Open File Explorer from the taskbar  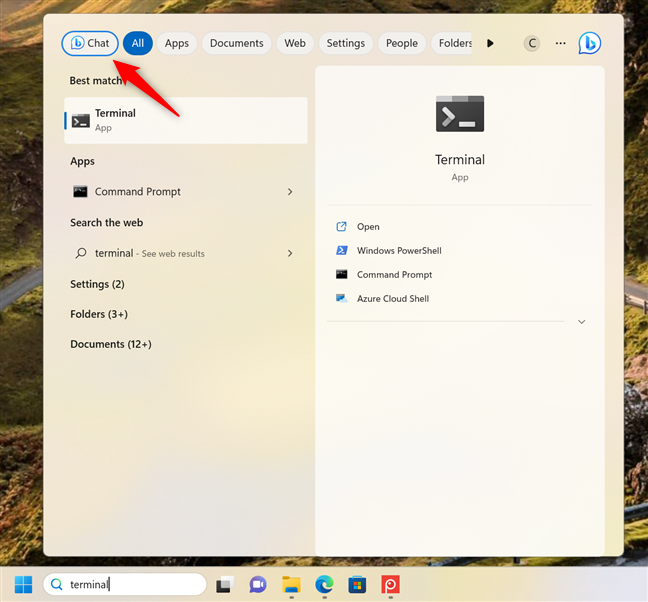(x=291, y=585)
